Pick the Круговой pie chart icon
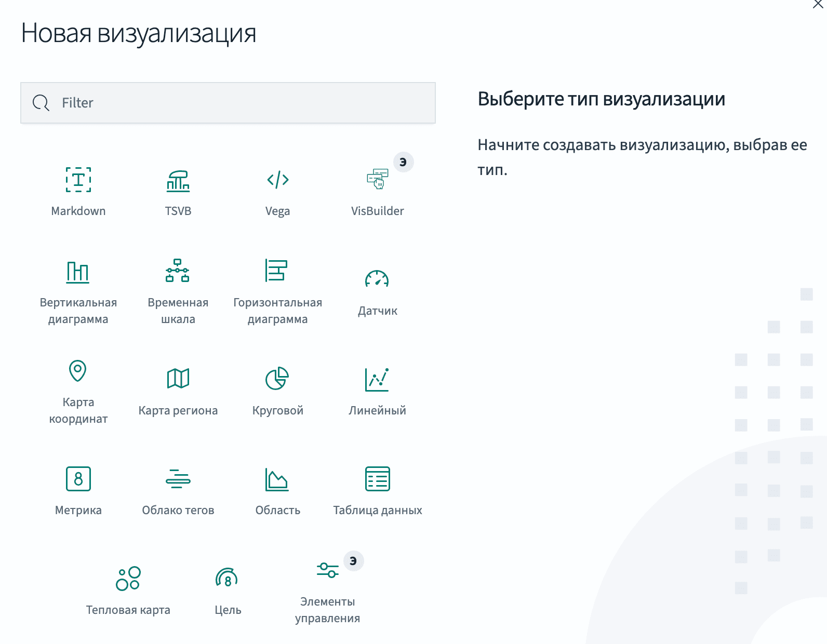 coord(278,380)
